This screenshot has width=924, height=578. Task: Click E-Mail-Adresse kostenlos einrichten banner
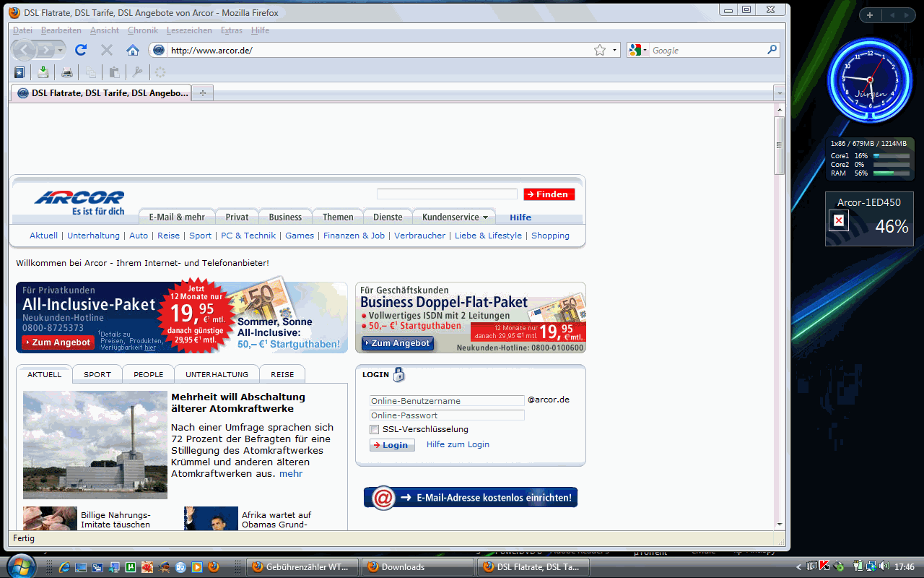pyautogui.click(x=471, y=497)
